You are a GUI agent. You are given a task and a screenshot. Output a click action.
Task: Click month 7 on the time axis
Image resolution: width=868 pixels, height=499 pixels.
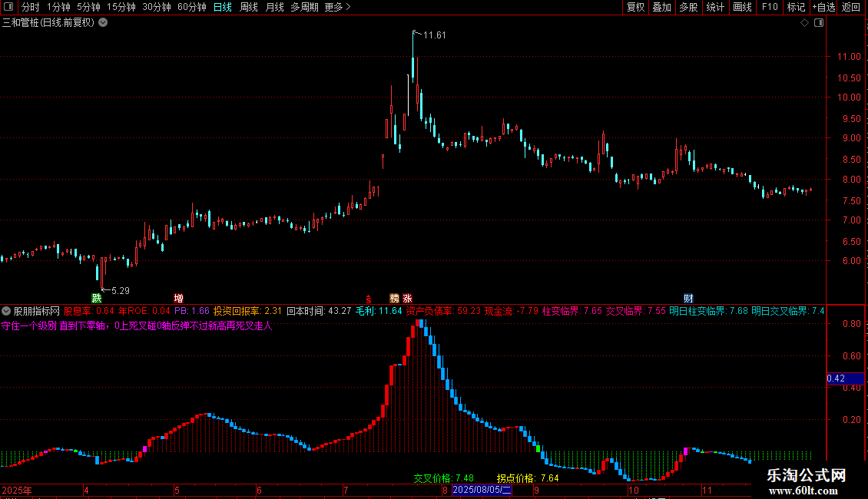point(346,490)
